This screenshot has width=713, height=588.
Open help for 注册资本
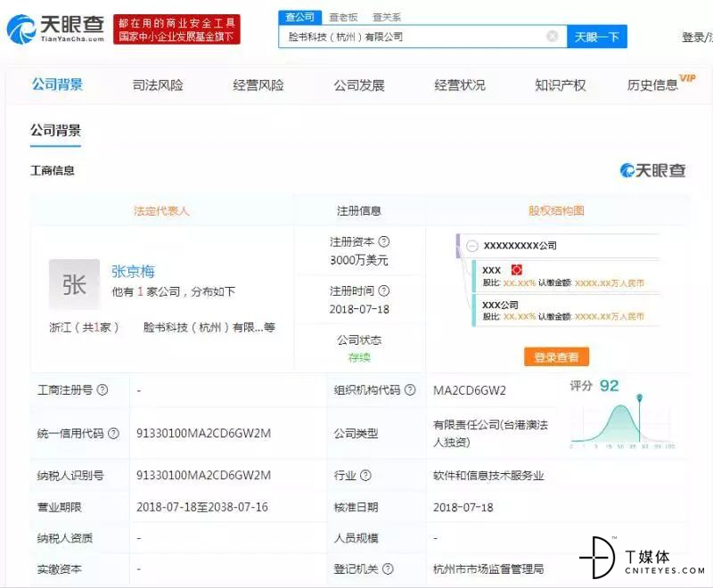pos(384,241)
